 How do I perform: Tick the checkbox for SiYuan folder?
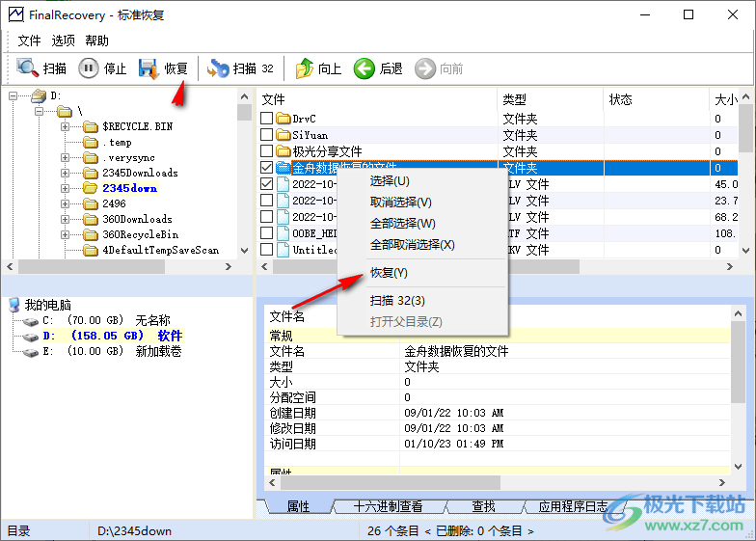266,135
